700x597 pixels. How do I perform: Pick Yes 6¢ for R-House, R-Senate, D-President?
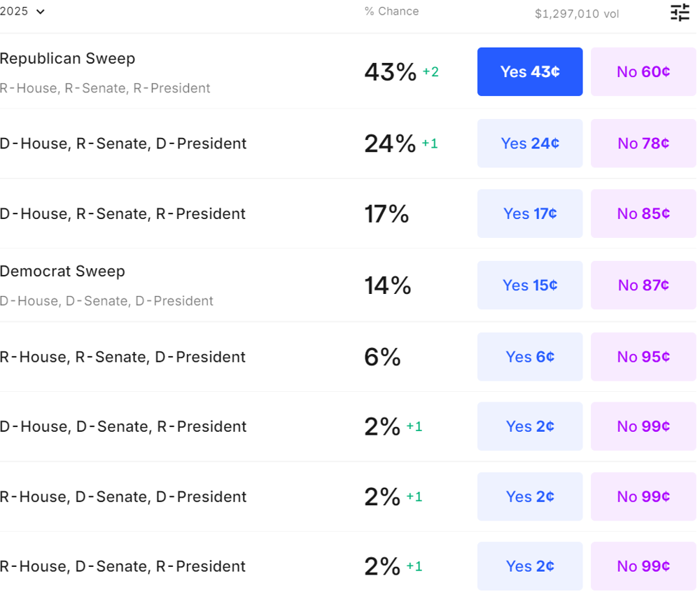(530, 357)
